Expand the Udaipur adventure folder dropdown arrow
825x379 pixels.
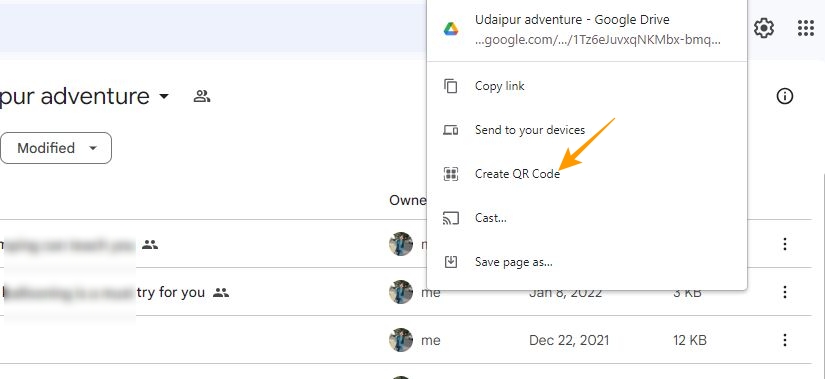[164, 96]
